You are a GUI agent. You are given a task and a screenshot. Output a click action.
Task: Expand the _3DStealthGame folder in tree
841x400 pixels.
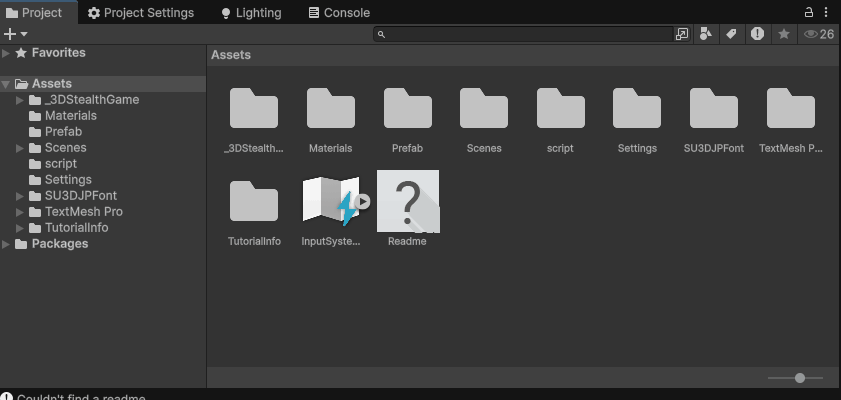[x=20, y=100]
